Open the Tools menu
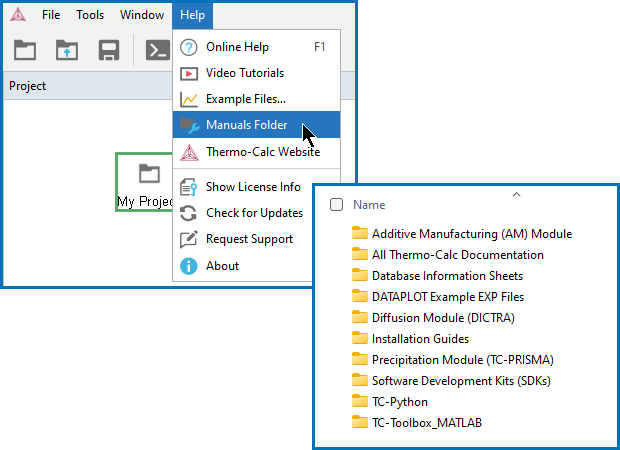Screen dimensions: 620x450 coord(90,15)
